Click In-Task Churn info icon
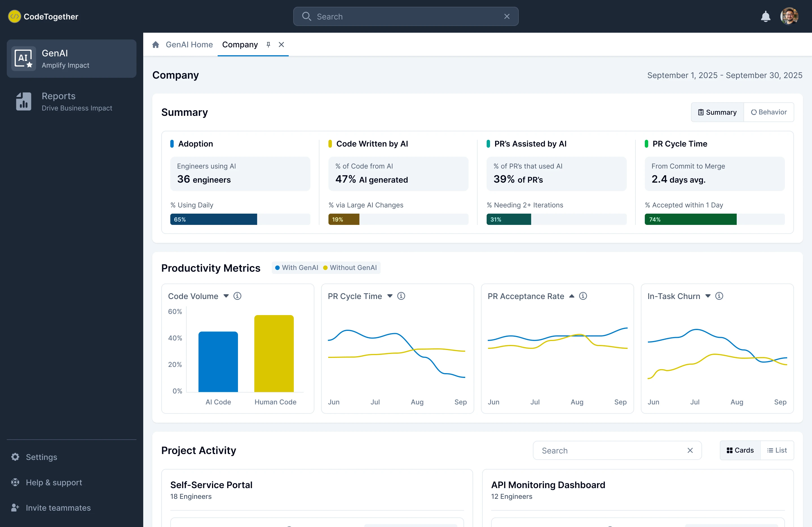The height and width of the screenshot is (527, 812). pyautogui.click(x=719, y=296)
